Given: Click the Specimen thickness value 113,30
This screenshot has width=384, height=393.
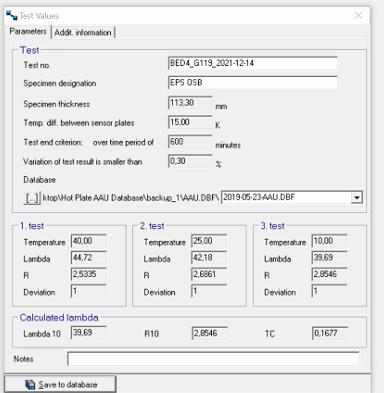Looking at the screenshot, I should 190,103.
